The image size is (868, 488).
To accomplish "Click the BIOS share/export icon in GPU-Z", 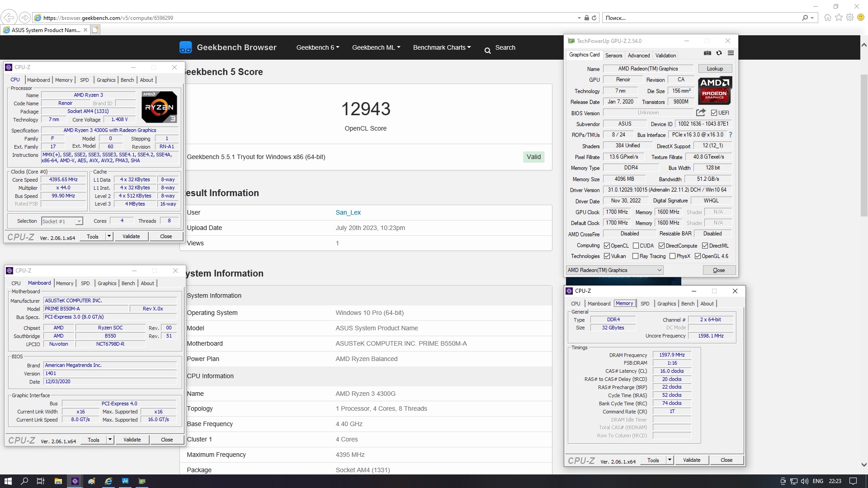I will pos(701,113).
